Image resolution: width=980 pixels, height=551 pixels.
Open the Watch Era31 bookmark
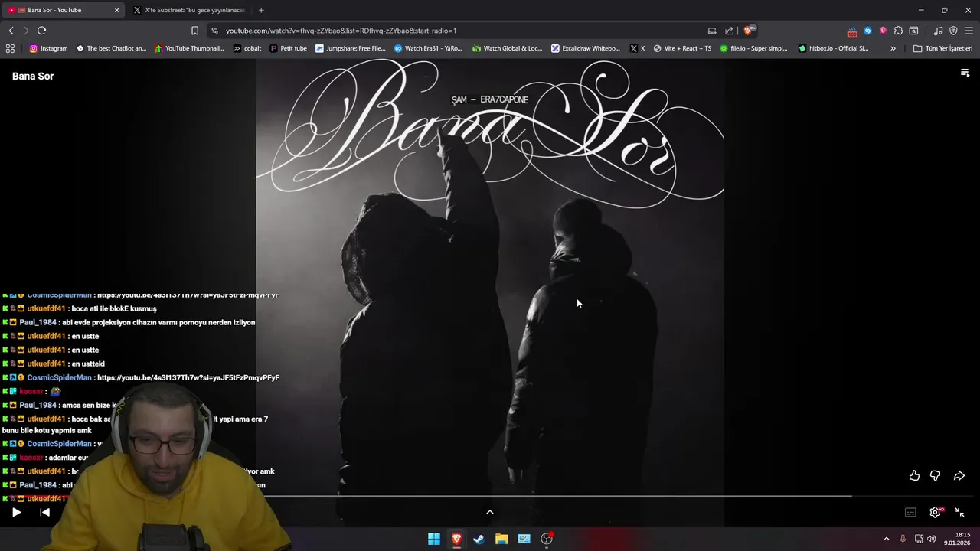coord(428,48)
